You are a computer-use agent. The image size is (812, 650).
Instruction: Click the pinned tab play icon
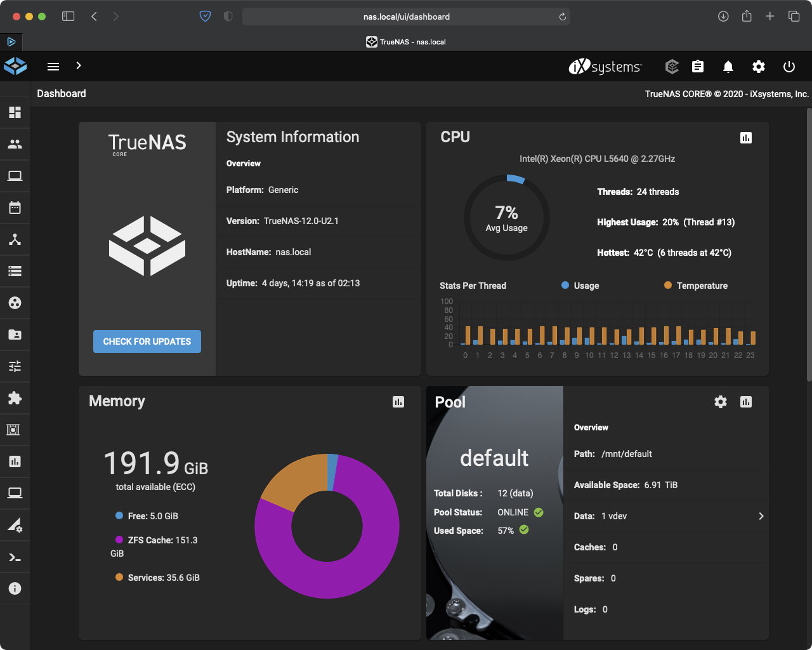click(x=11, y=42)
